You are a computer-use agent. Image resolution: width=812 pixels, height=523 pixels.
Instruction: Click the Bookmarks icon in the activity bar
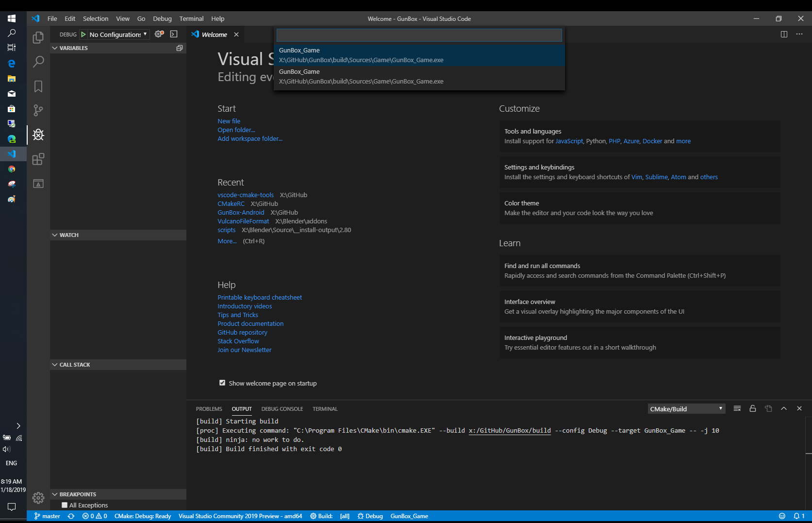click(x=38, y=86)
